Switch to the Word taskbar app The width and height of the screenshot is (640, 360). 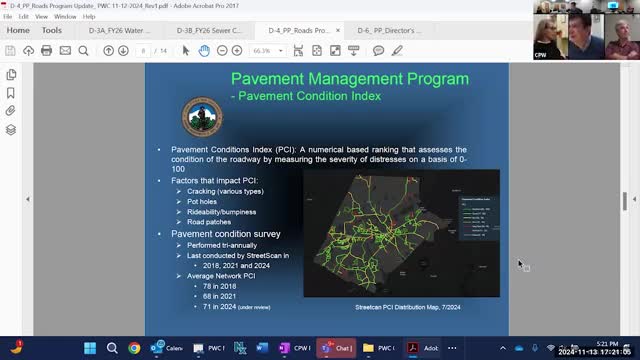pyautogui.click(x=262, y=348)
